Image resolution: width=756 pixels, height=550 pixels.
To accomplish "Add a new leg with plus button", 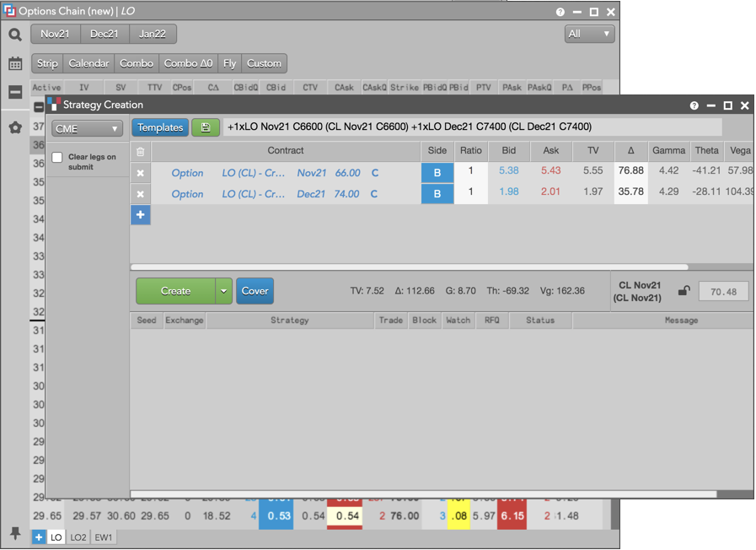I will pyautogui.click(x=141, y=215).
